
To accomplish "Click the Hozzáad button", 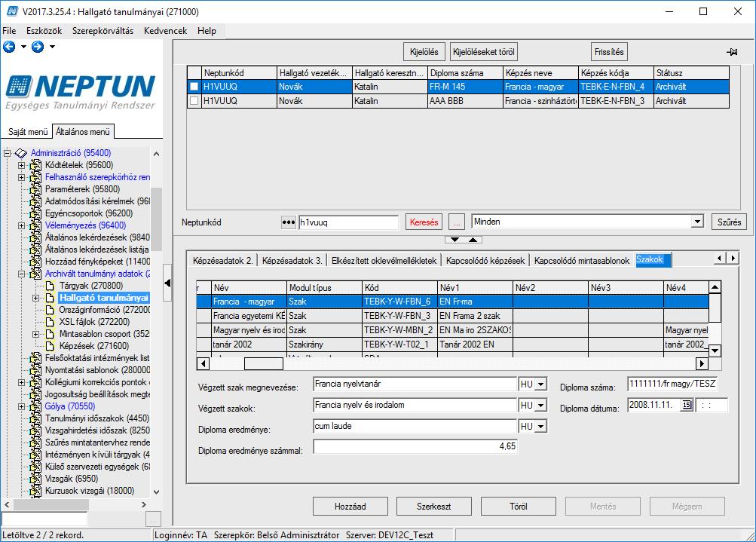I will tap(350, 507).
